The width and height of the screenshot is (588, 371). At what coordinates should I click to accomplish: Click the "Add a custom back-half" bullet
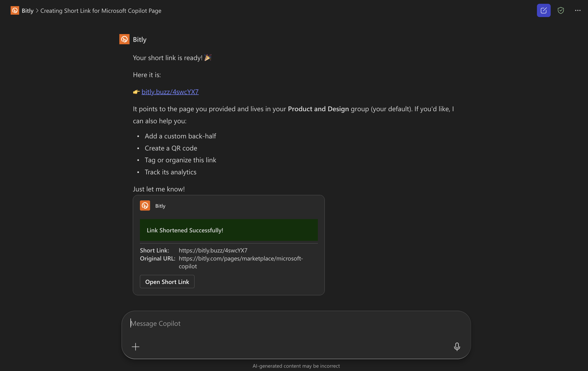point(180,136)
